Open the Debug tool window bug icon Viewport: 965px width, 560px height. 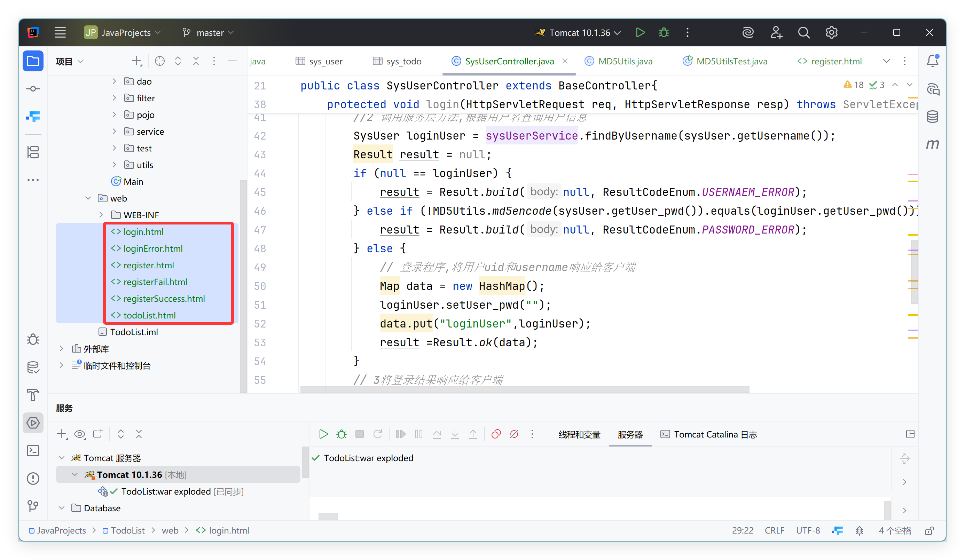click(x=33, y=340)
